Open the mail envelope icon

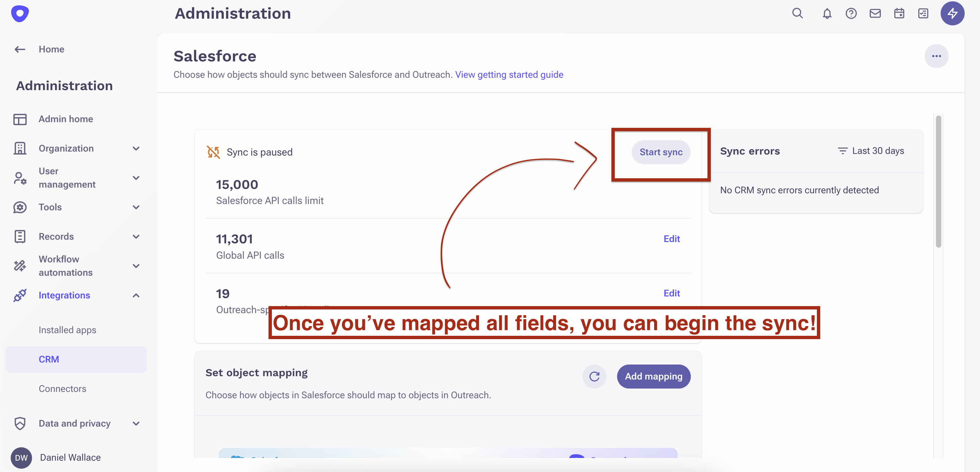coord(875,14)
